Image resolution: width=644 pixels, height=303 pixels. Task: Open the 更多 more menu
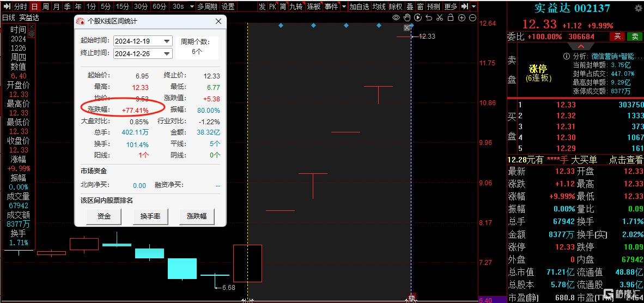[451, 7]
